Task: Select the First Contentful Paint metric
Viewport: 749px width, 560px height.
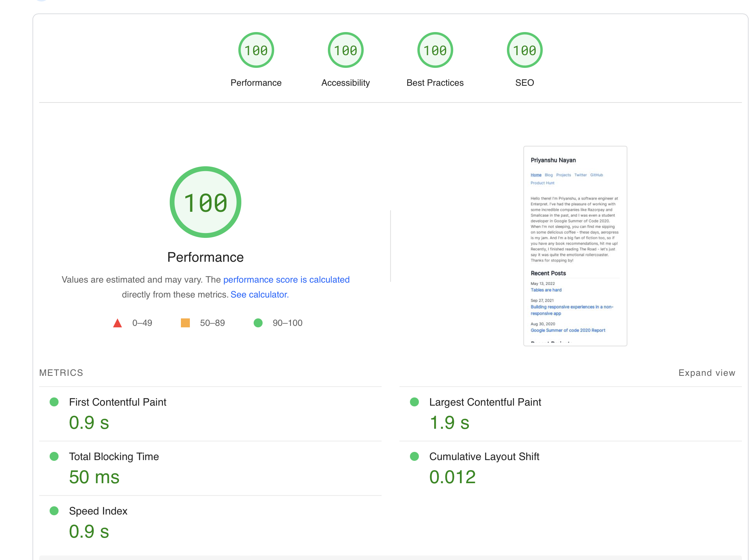Action: click(117, 402)
